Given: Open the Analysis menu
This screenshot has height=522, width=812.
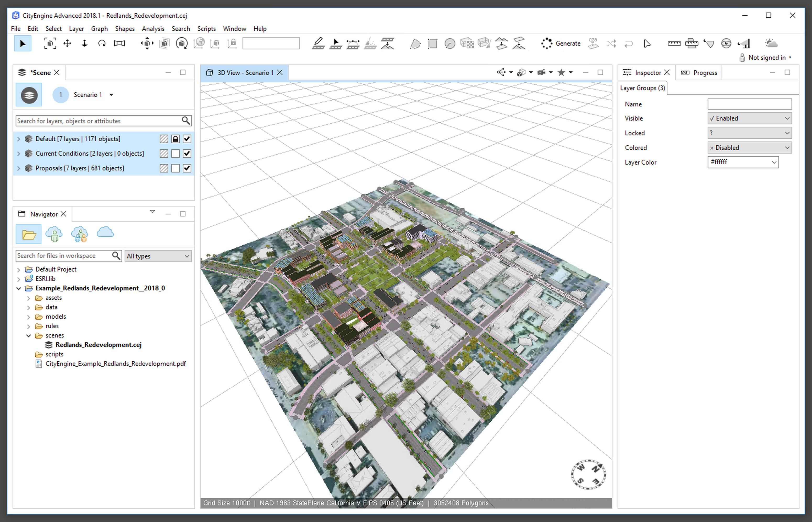Looking at the screenshot, I should coord(153,29).
